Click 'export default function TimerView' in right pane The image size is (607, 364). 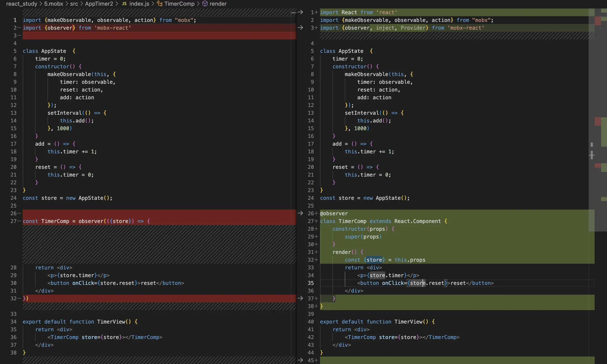pos(374,322)
